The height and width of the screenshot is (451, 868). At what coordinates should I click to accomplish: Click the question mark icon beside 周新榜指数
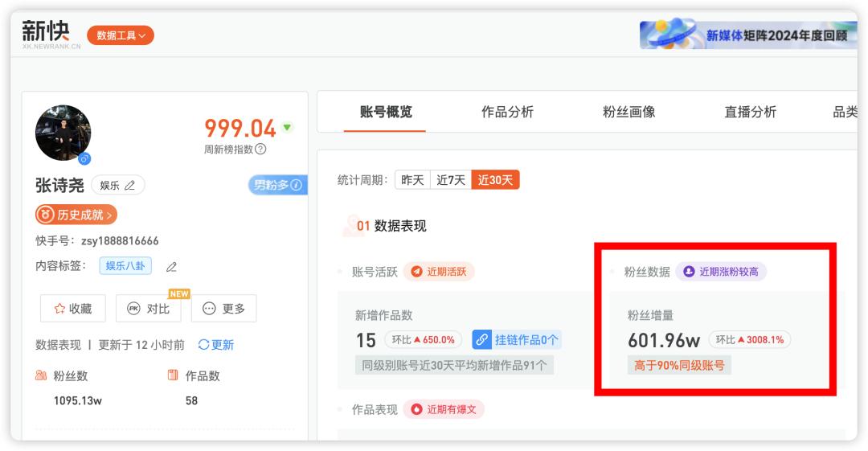click(260, 149)
